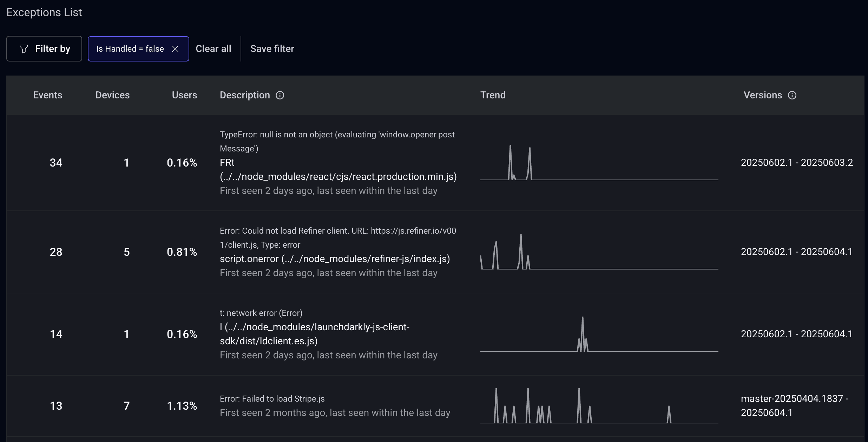Sort by the Users column header
Image resolution: width=868 pixels, height=442 pixels.
coord(184,95)
